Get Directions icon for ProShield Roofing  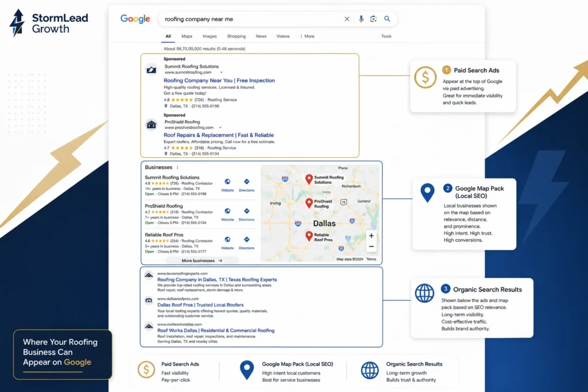246,211
